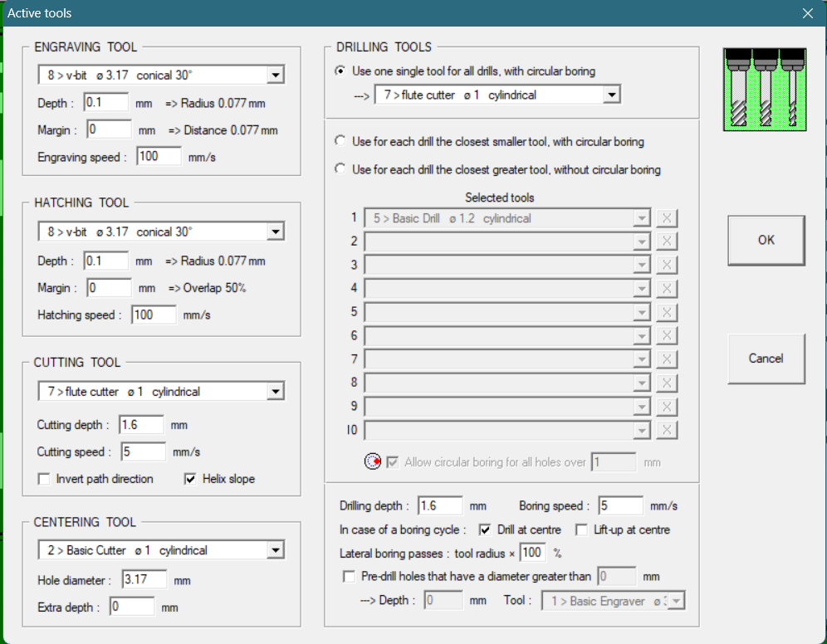Click the Cutting depth field
This screenshot has width=827, height=644.
click(x=141, y=425)
